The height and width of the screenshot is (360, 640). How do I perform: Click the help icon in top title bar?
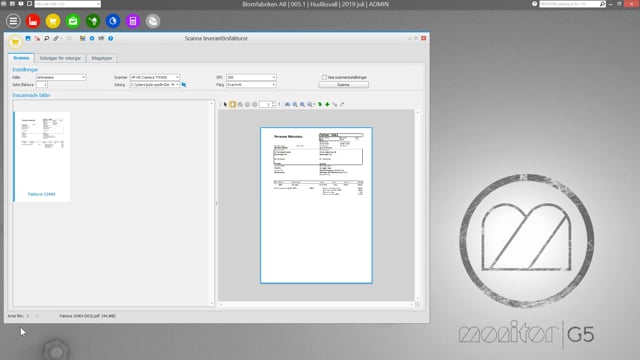(x=535, y=4)
